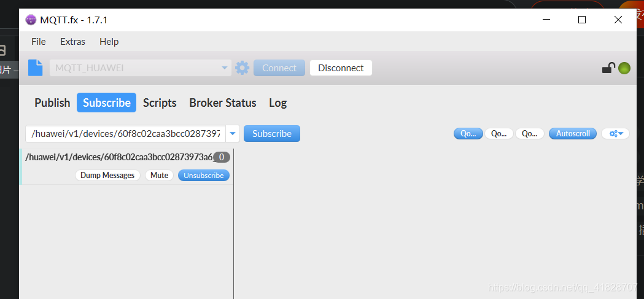The width and height of the screenshot is (644, 299).
Task: Click the Disconnect button
Action: point(341,68)
